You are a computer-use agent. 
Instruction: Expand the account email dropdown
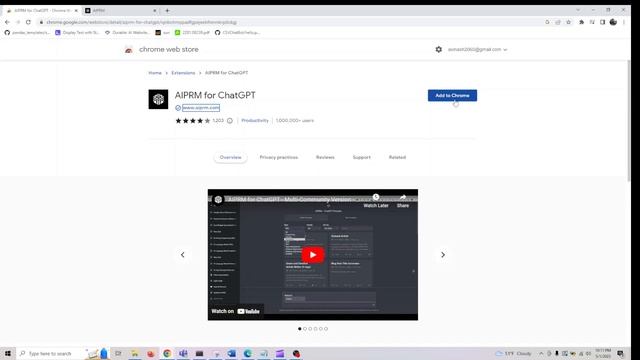tap(477, 49)
